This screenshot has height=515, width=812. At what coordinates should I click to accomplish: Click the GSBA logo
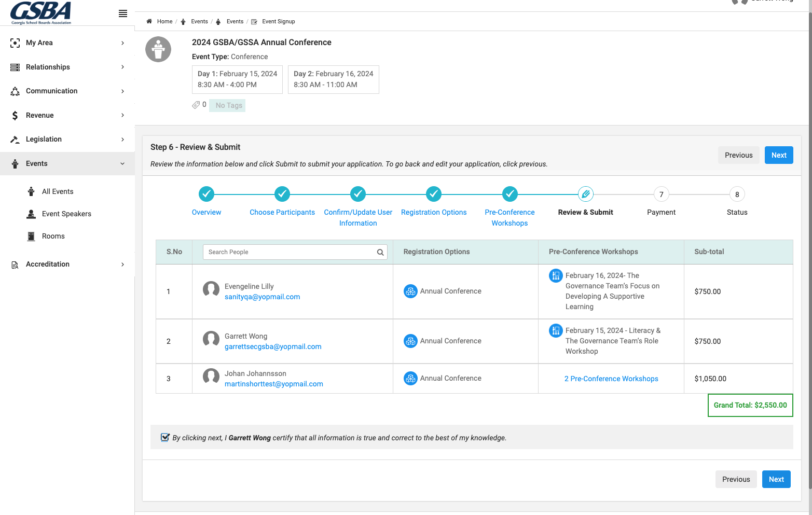41,12
